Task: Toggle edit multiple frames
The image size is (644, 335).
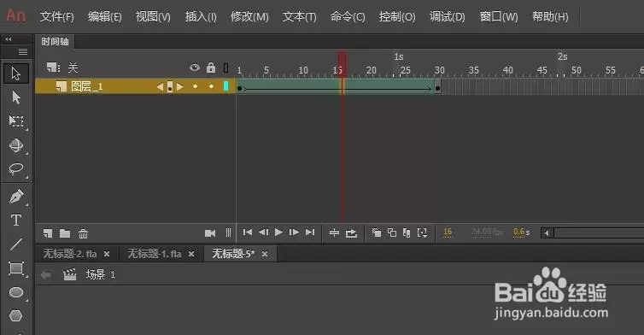Action: pos(407,233)
